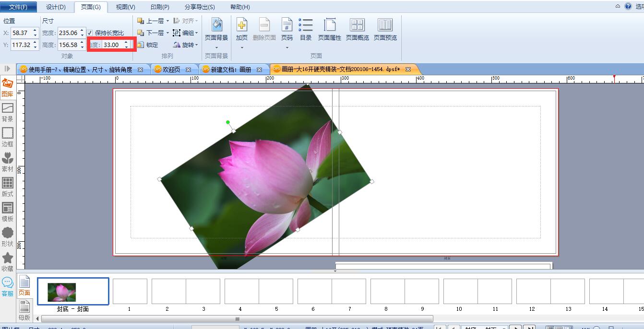
Task: Expand the 页码 dropdown arrow
Action: pyautogui.click(x=287, y=47)
